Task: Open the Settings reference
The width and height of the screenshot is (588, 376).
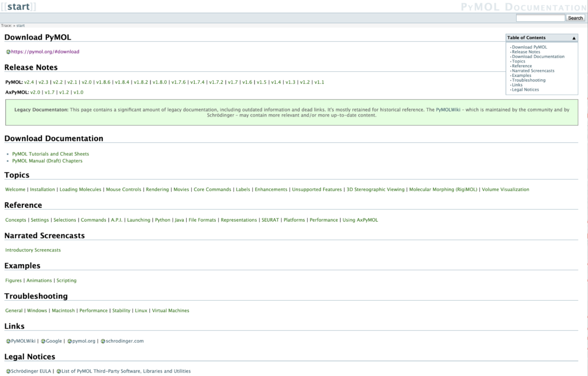Action: point(40,220)
